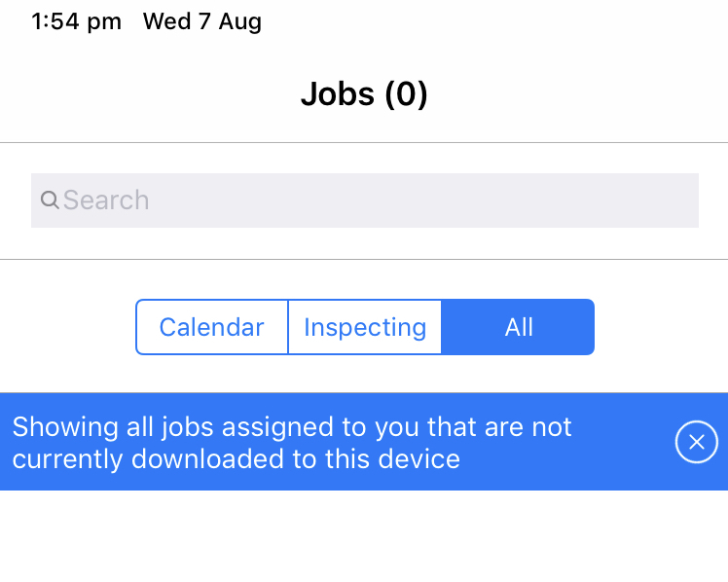
Task: Tap the circled X icon on banner
Action: click(697, 442)
